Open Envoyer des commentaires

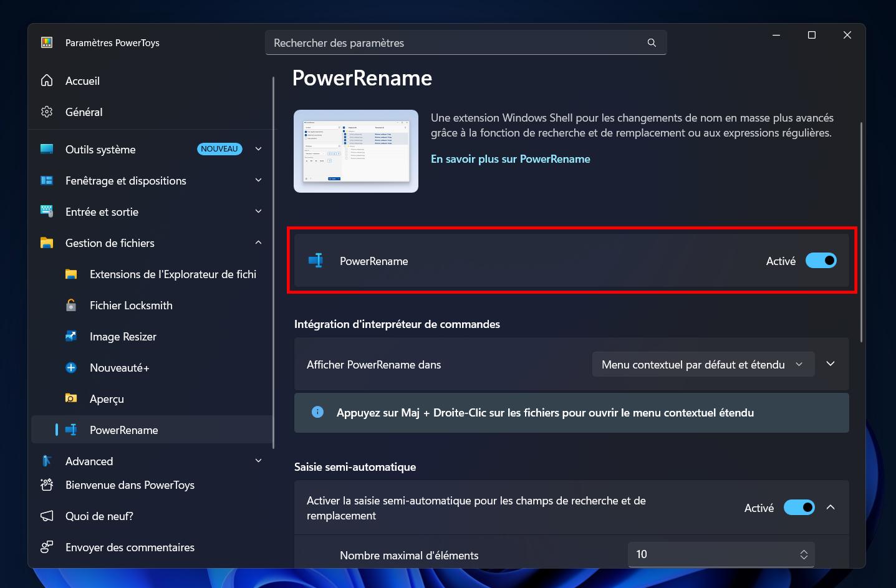(x=152, y=547)
